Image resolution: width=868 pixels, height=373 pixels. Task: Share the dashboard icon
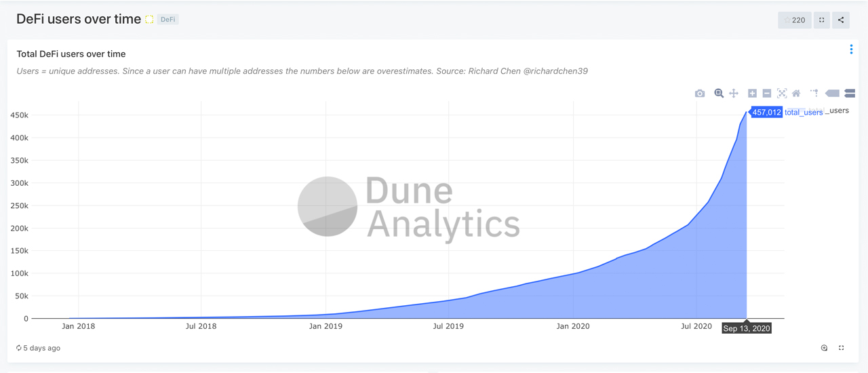coord(841,20)
